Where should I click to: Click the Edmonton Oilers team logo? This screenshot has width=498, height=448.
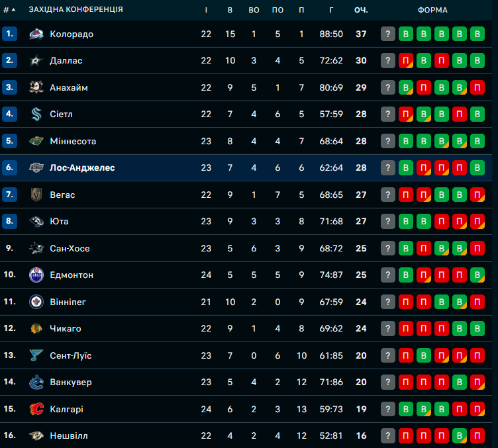36,275
